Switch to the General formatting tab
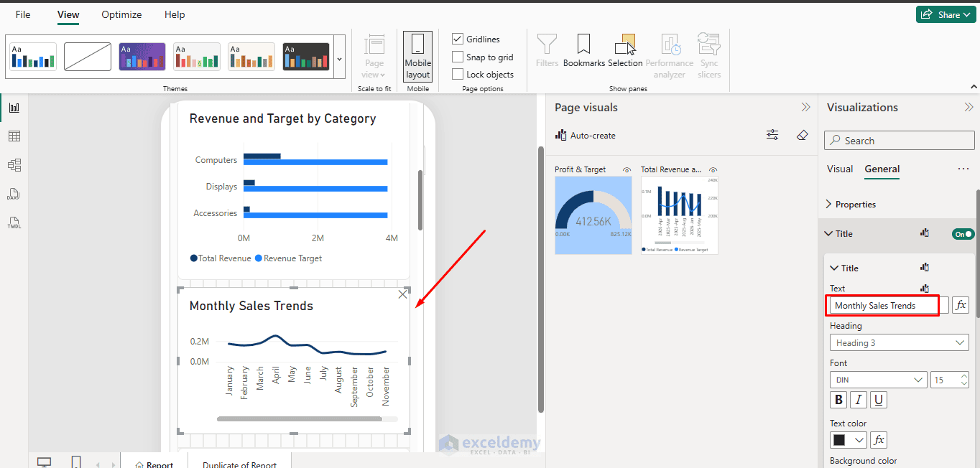This screenshot has height=468, width=980. (882, 169)
